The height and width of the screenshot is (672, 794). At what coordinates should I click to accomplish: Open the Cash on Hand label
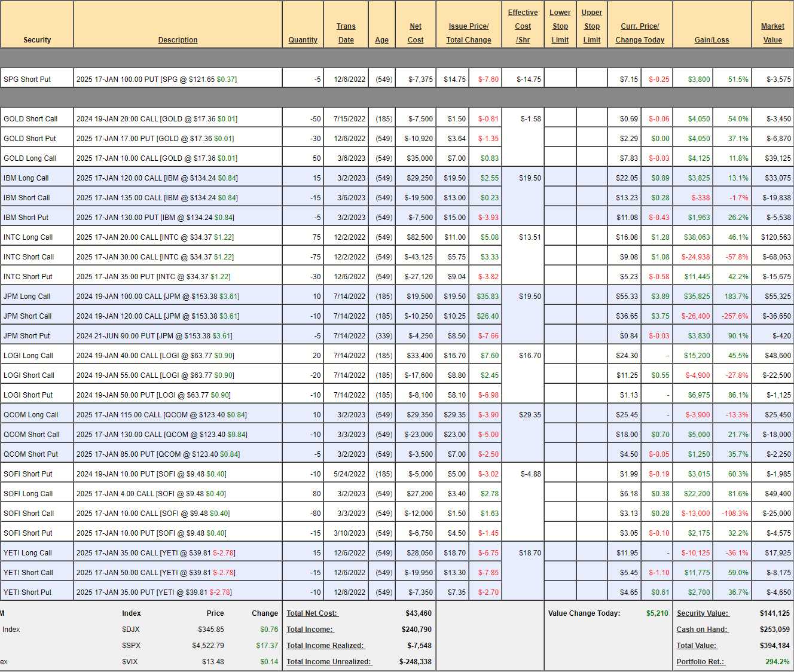(702, 630)
